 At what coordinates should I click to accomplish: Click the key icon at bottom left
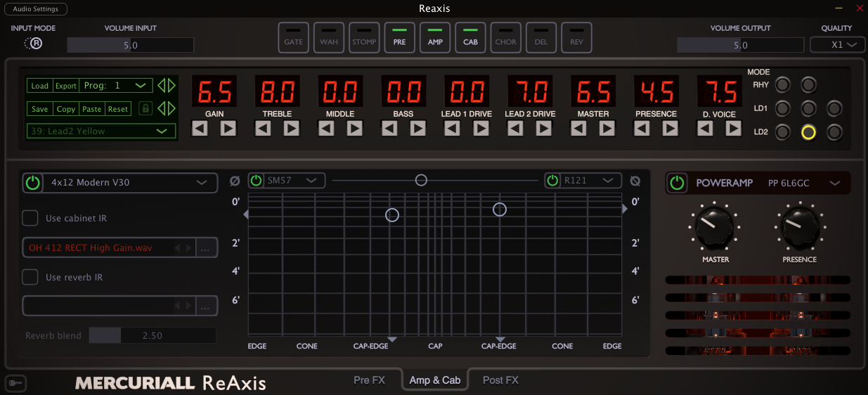pyautogui.click(x=15, y=383)
